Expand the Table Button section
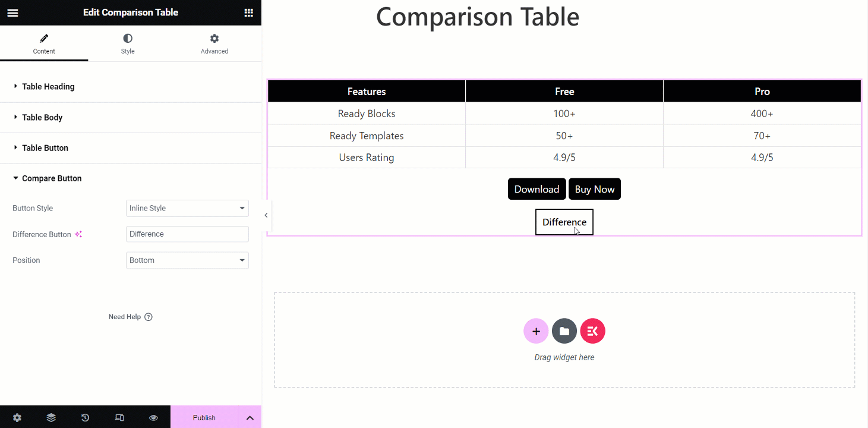Viewport: 868px width, 428px height. pos(131,148)
